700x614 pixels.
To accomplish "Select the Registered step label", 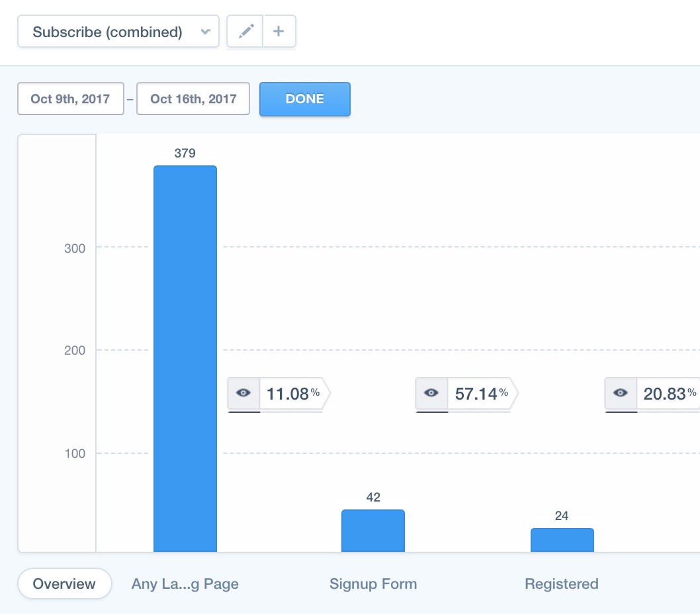I will coord(562,584).
